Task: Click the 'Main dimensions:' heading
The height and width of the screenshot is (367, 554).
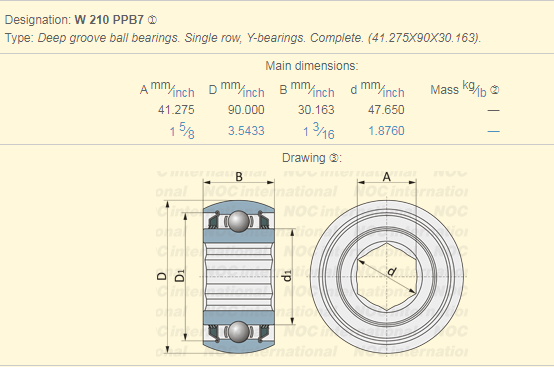Action: (x=312, y=66)
